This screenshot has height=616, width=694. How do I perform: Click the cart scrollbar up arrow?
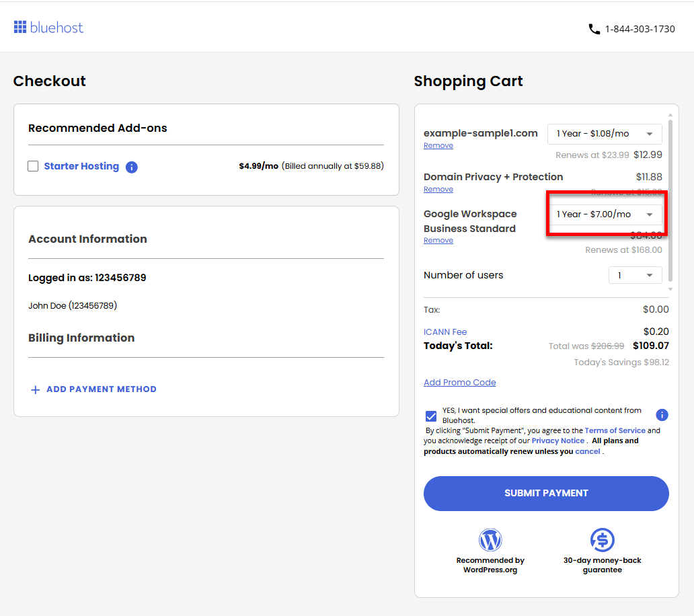pos(670,115)
